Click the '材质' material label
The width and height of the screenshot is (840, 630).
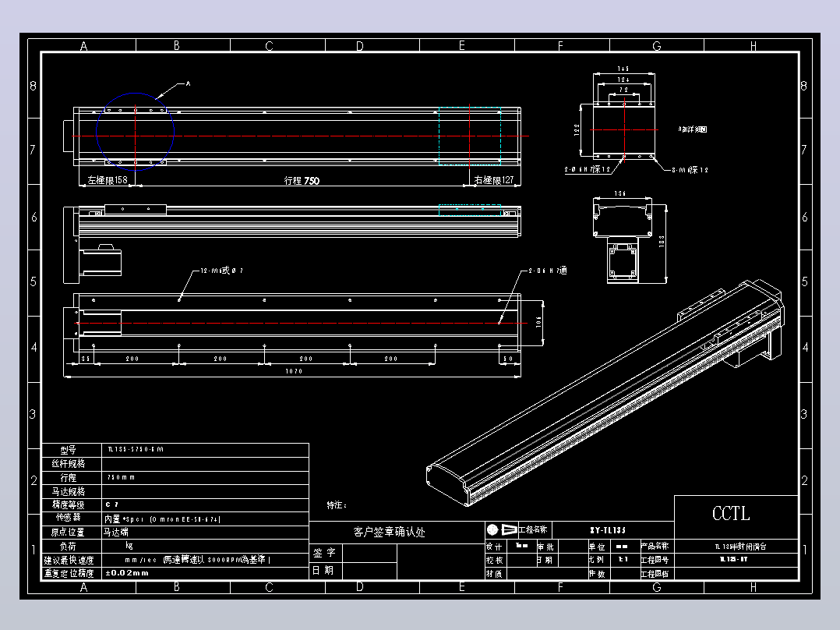(x=494, y=574)
